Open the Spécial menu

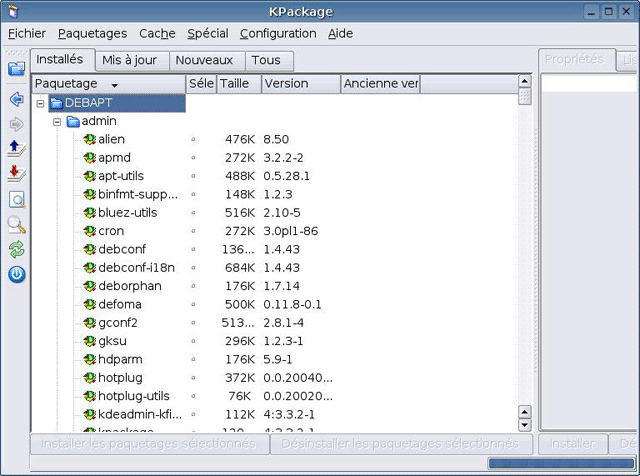click(x=208, y=33)
